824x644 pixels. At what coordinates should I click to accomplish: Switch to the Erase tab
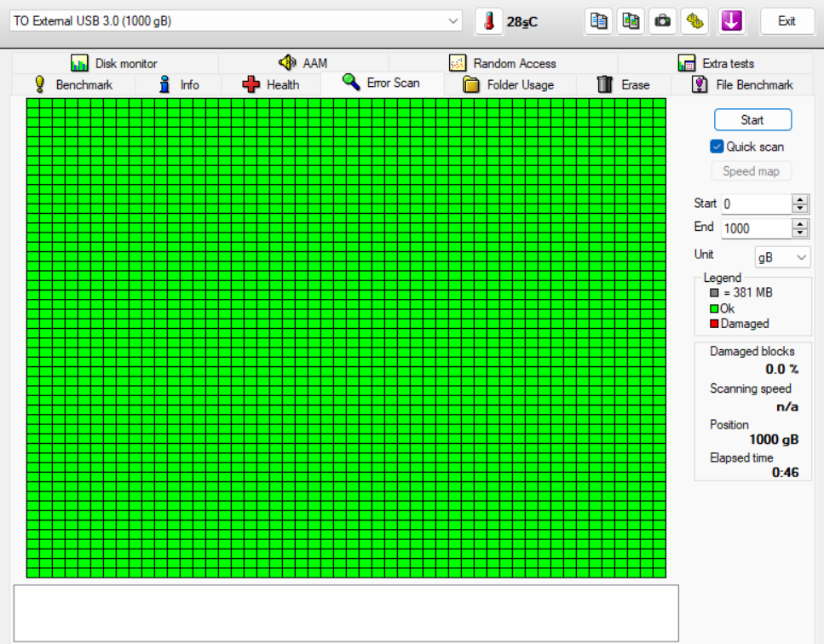624,84
